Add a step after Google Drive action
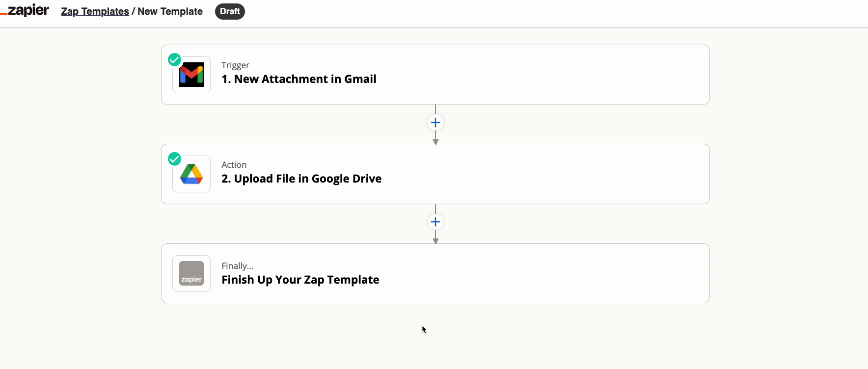The image size is (868, 369). click(435, 222)
